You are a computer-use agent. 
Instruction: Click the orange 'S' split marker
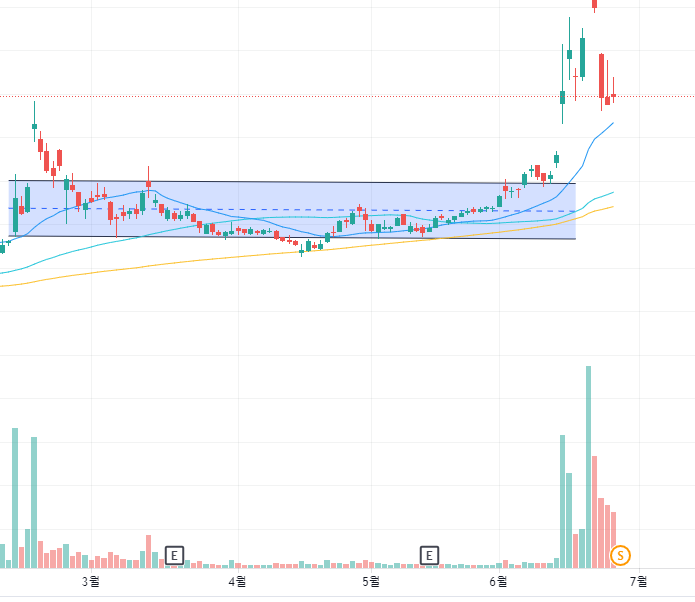(620, 555)
